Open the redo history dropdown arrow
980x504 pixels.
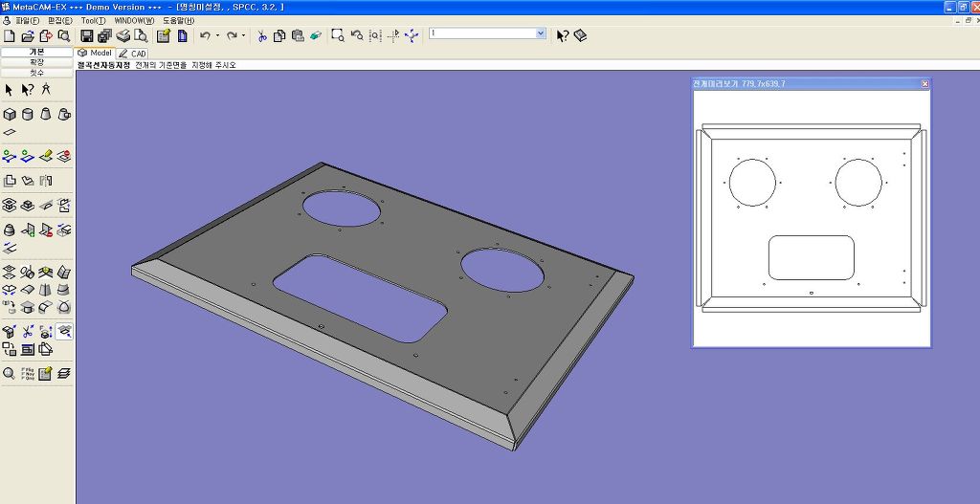pyautogui.click(x=244, y=35)
